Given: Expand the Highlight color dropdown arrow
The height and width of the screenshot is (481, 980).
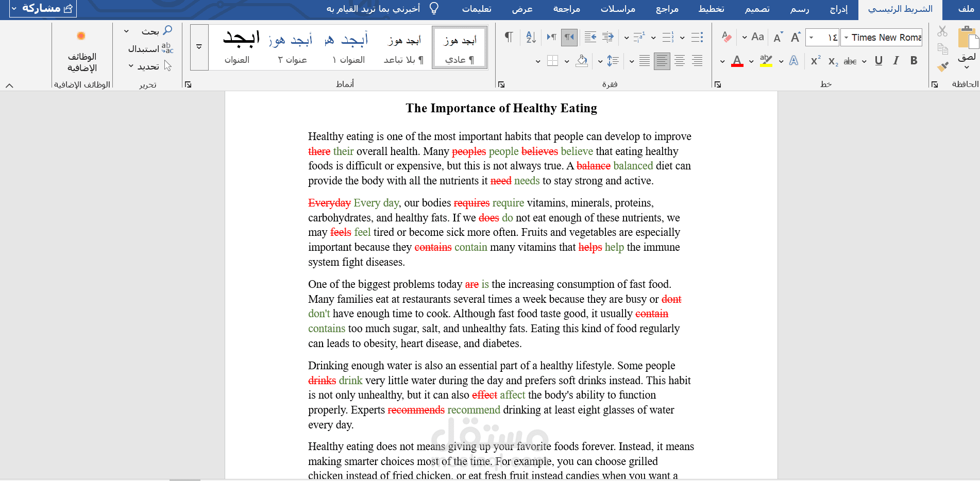Looking at the screenshot, I should pos(751,61).
